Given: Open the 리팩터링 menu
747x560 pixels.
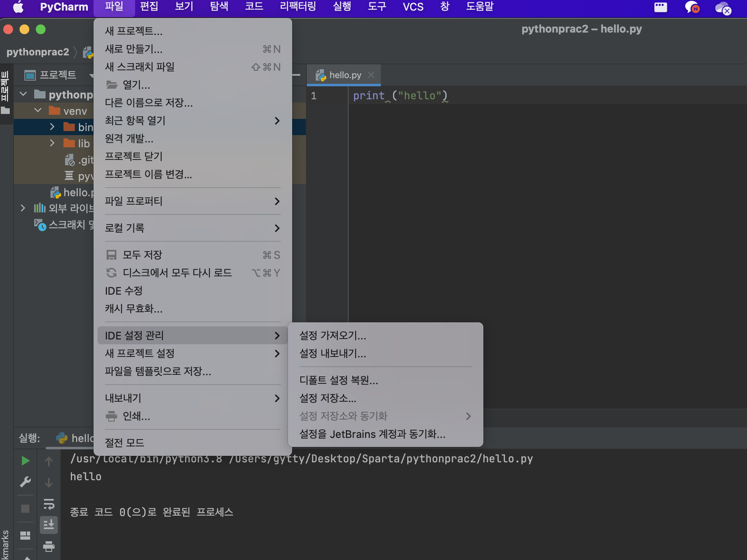Looking at the screenshot, I should pyautogui.click(x=298, y=7).
